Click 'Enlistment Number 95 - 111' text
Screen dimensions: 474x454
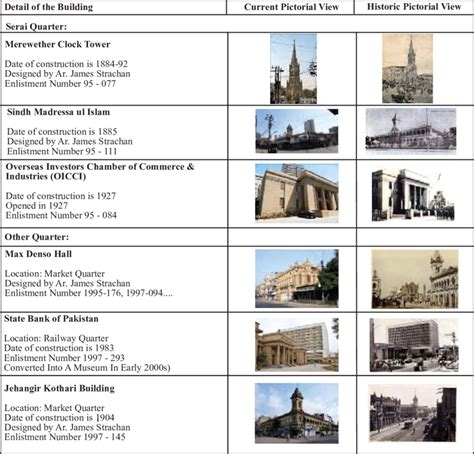coord(62,151)
